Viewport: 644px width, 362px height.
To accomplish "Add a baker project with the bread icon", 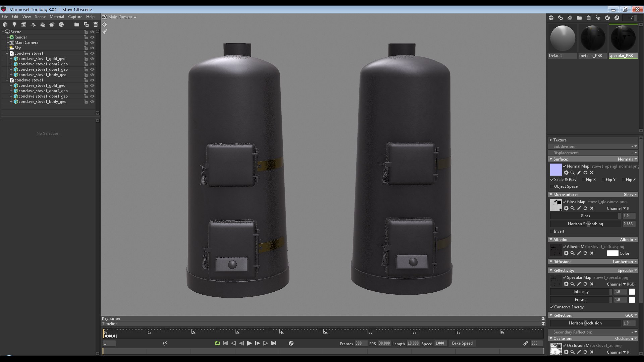I will [x=52, y=24].
